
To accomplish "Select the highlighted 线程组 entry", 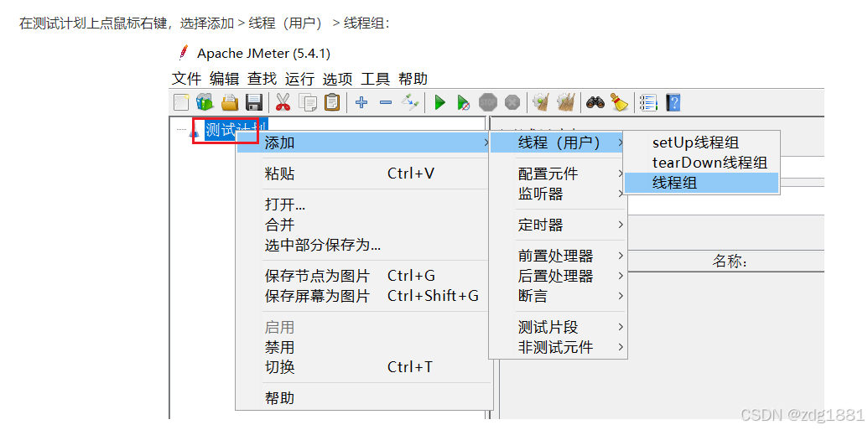I will (701, 183).
